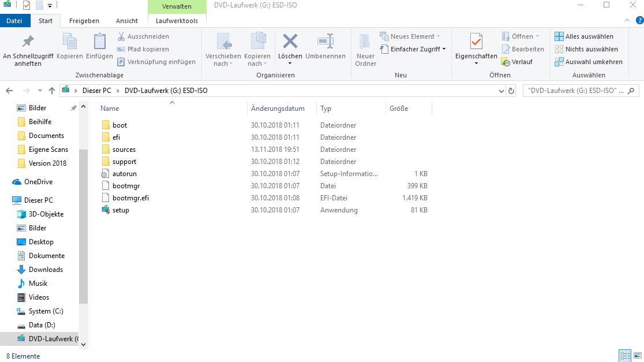Click Dieser PC in address breadcrumb

click(96, 91)
